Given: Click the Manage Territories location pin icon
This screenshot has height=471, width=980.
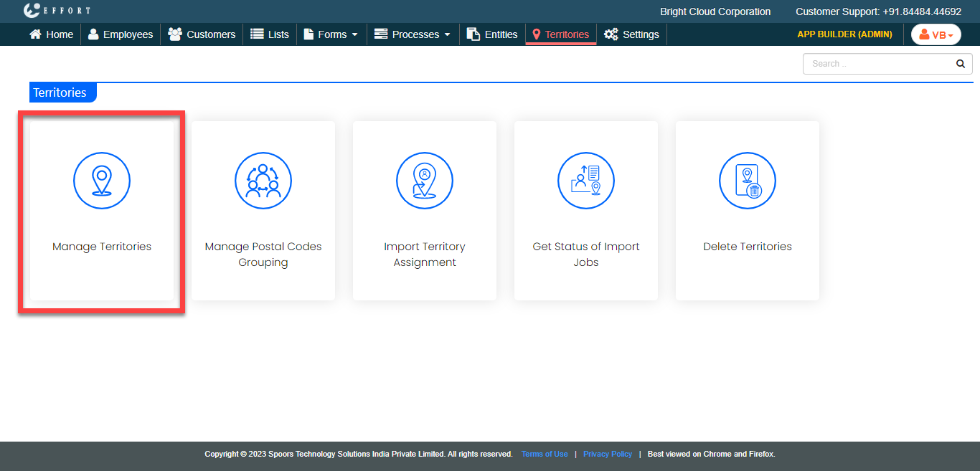Looking at the screenshot, I should pyautogui.click(x=102, y=181).
